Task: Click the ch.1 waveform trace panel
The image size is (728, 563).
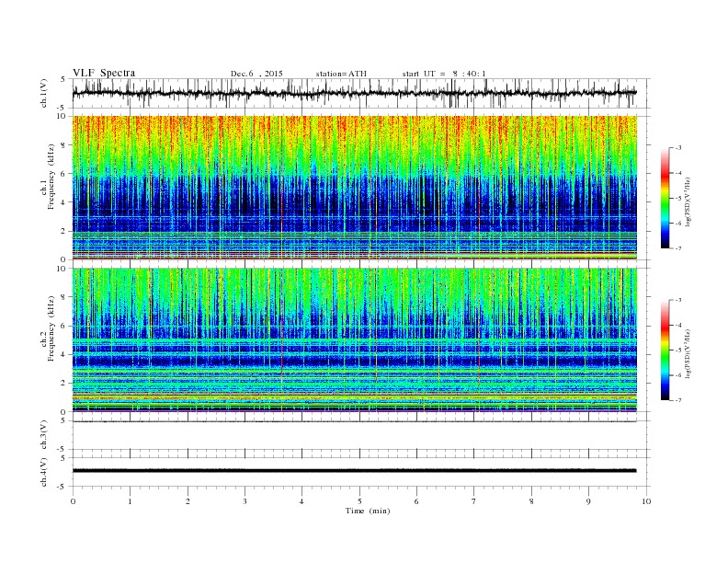Action: pos(361,93)
